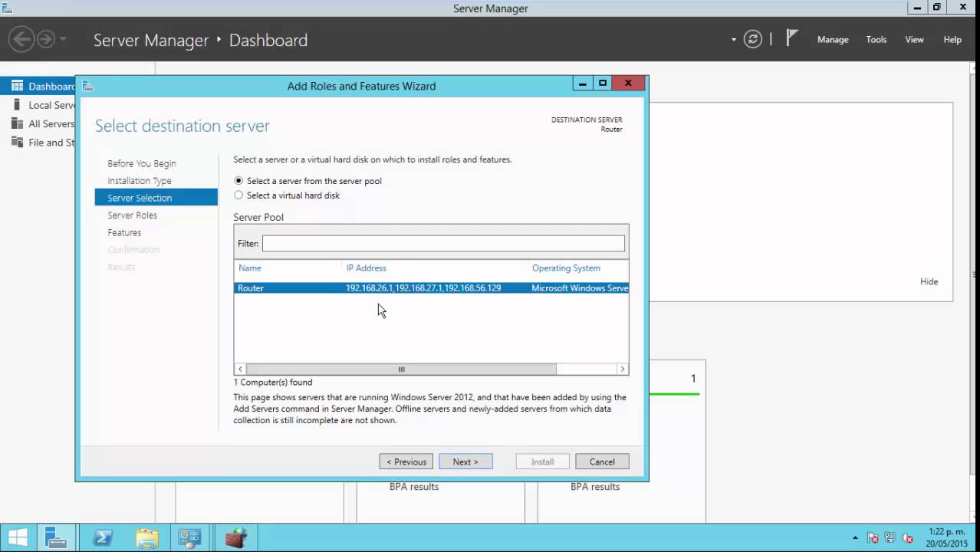The height and width of the screenshot is (552, 980).
Task: Show hidden tray icons arrow
Action: (x=855, y=538)
